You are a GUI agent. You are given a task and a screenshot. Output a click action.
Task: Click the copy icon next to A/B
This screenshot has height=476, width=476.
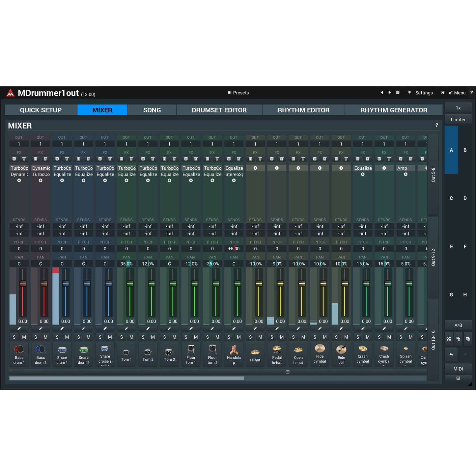tap(458, 339)
